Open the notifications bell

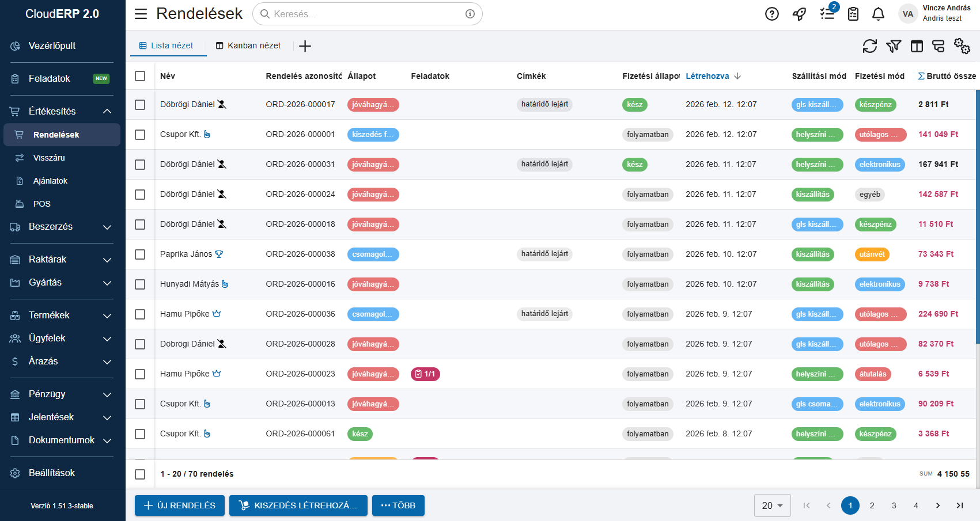pyautogui.click(x=877, y=14)
